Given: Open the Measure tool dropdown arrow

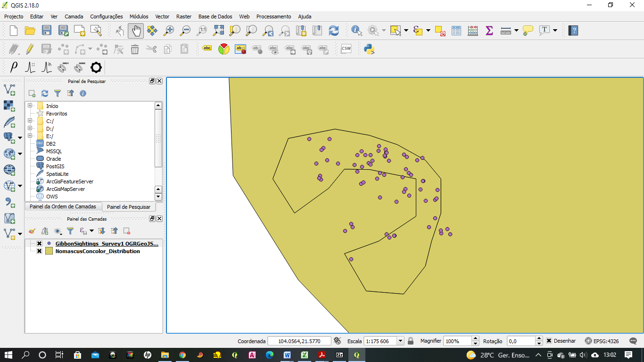Looking at the screenshot, I should coord(516,31).
